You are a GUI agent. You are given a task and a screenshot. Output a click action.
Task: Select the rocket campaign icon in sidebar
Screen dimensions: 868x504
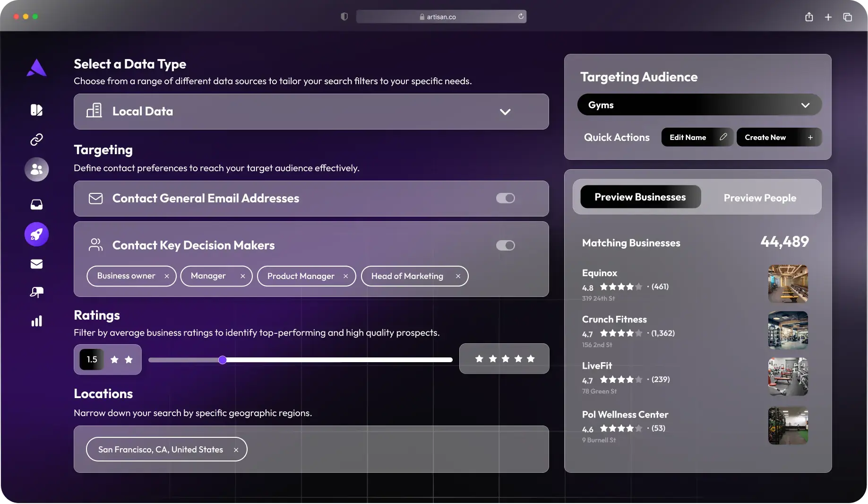pos(36,234)
